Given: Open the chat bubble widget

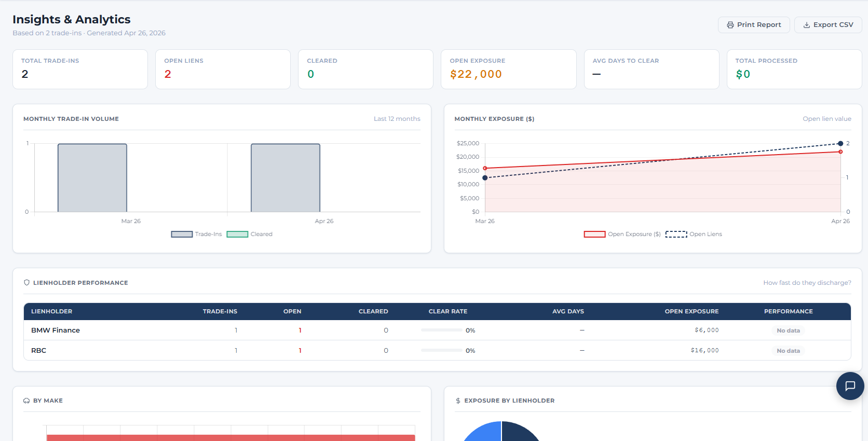Looking at the screenshot, I should [x=850, y=385].
